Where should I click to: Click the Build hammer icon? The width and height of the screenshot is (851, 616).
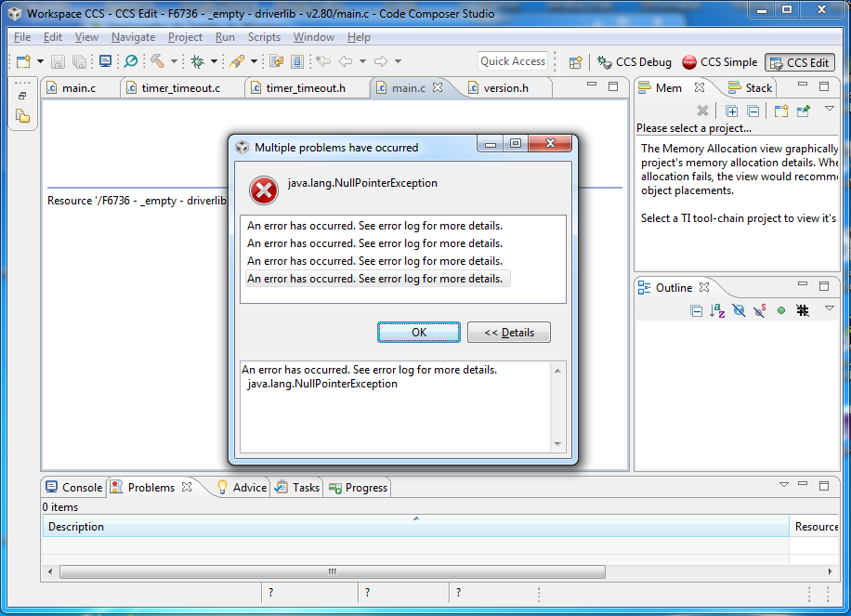pos(157,61)
